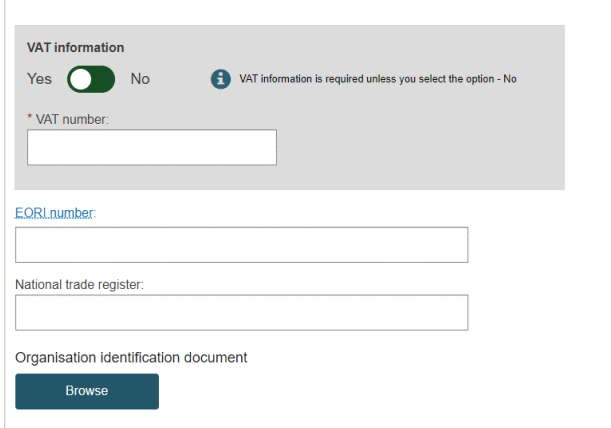Toggle the VAT information Yes/No switch
The image size is (611, 428).
pos(91,79)
